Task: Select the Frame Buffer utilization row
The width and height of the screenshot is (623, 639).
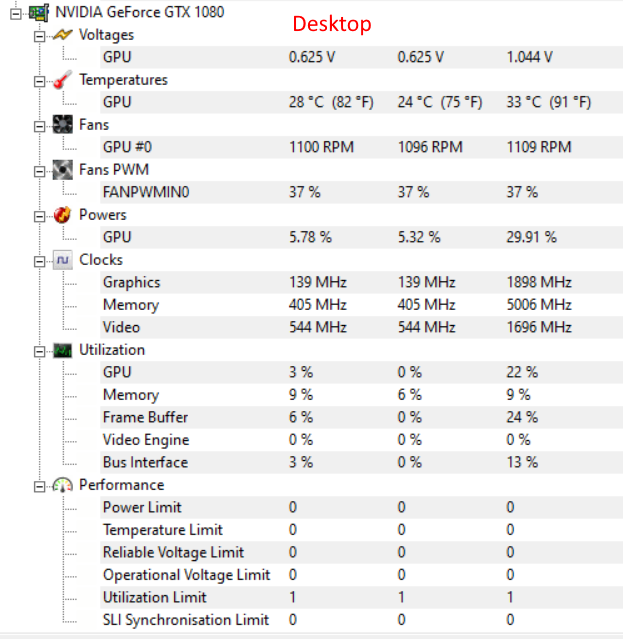Action: click(x=145, y=417)
